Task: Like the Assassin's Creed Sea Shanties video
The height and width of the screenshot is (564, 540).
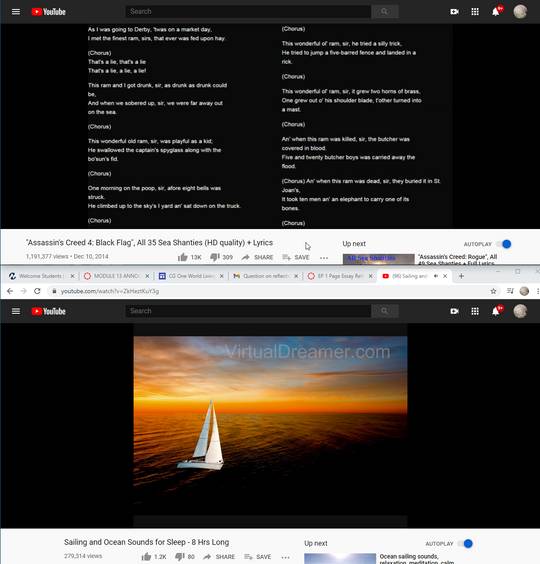Action: (183, 257)
